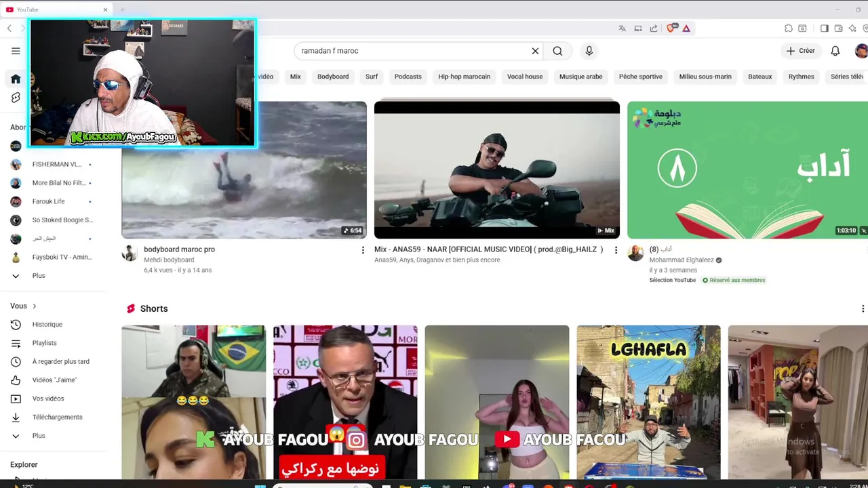Start voice search with microphone icon

(589, 51)
